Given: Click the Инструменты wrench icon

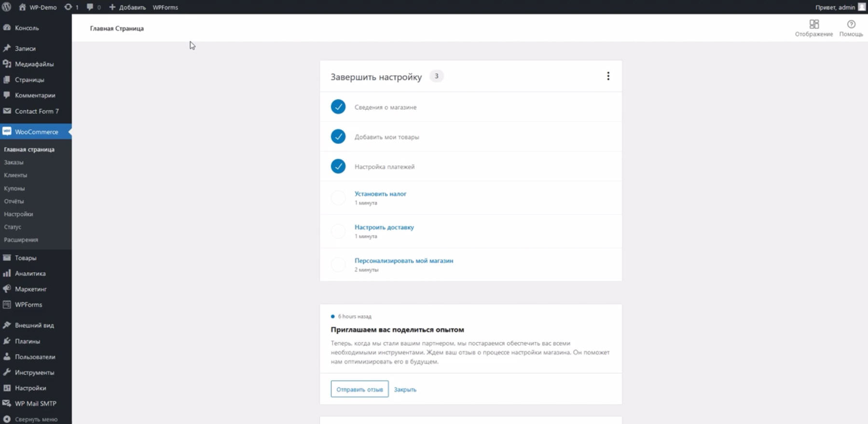Looking at the screenshot, I should [x=7, y=372].
